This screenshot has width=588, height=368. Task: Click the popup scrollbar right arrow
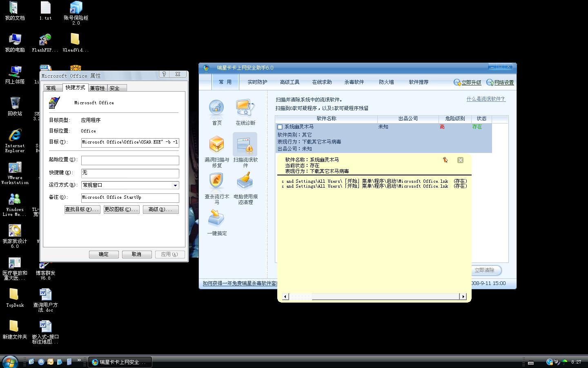(463, 296)
